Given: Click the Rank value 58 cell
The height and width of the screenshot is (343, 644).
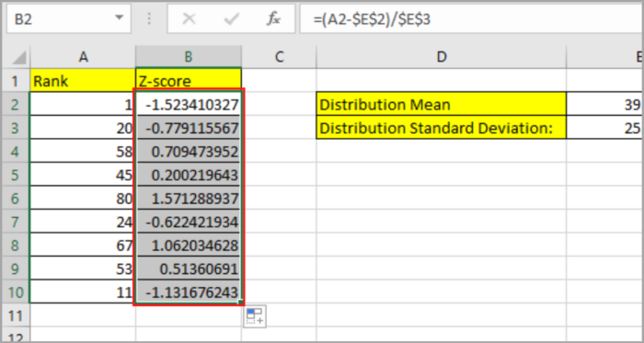Looking at the screenshot, I should tap(83, 151).
